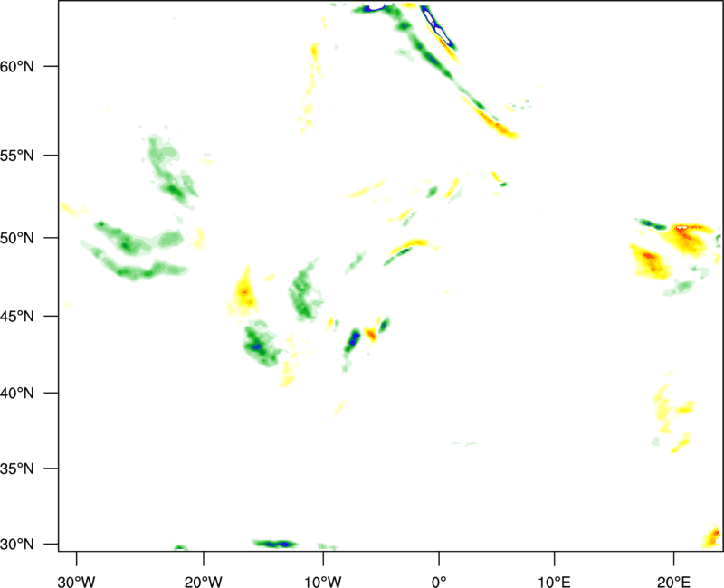
Task: Click the 20°E longitude label
Action: pos(673,582)
